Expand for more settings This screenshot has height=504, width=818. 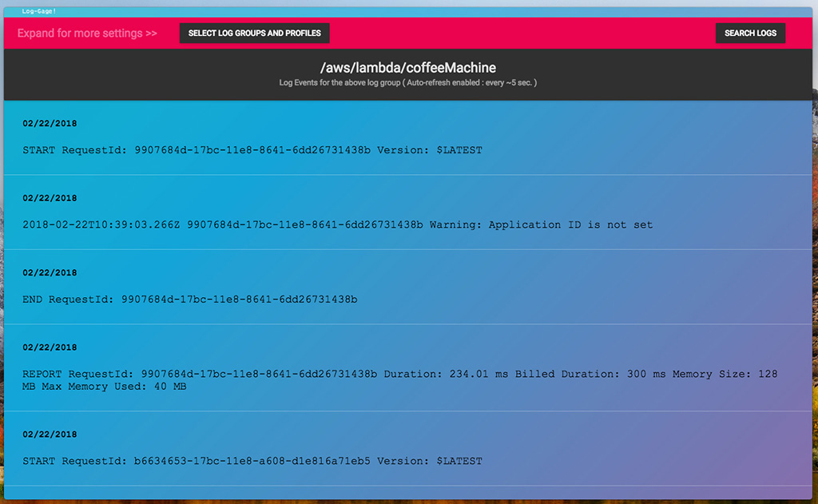click(87, 34)
